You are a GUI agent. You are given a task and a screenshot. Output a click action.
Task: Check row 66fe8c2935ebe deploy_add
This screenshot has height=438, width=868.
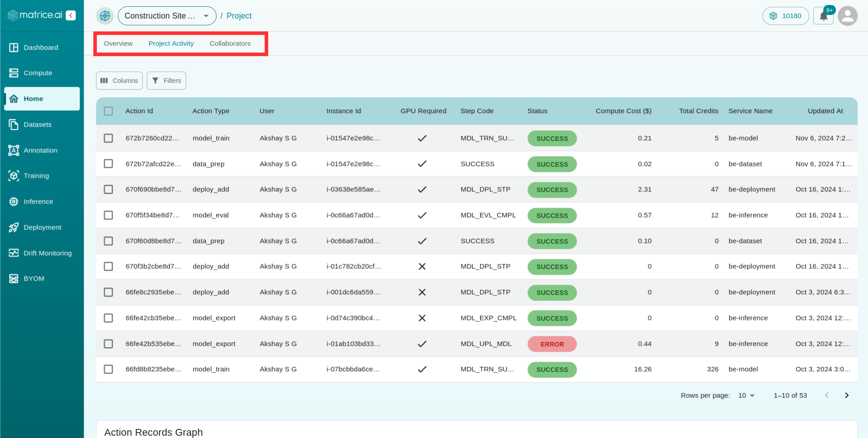(108, 292)
